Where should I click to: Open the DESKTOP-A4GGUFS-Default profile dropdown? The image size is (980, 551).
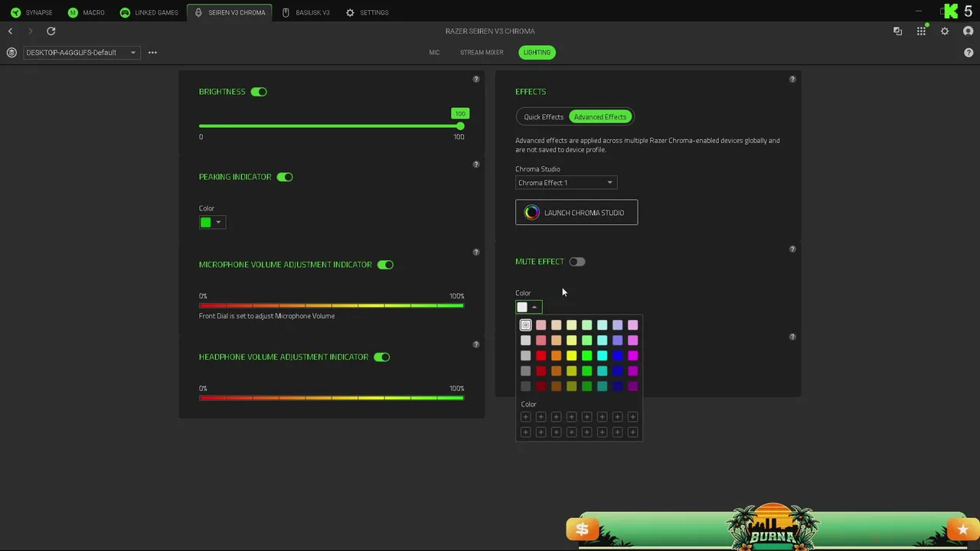81,53
